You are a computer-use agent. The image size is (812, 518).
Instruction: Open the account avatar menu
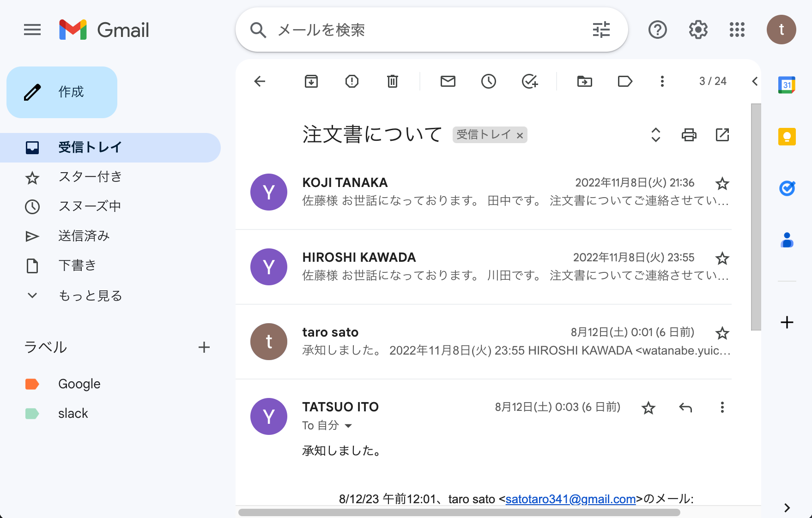tap(781, 30)
